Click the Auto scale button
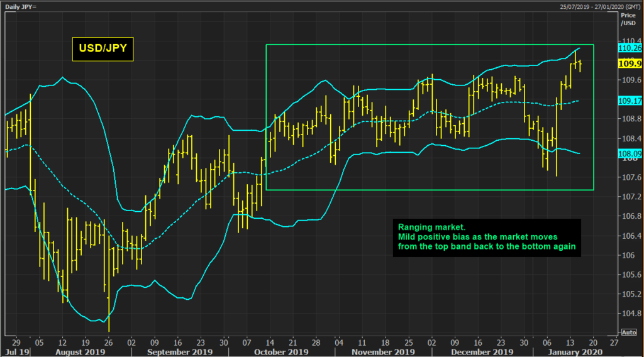This screenshot has height=357, width=644. pos(629,332)
